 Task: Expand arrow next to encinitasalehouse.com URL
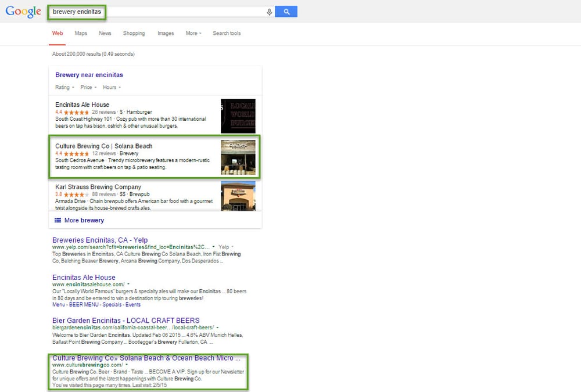click(128, 285)
